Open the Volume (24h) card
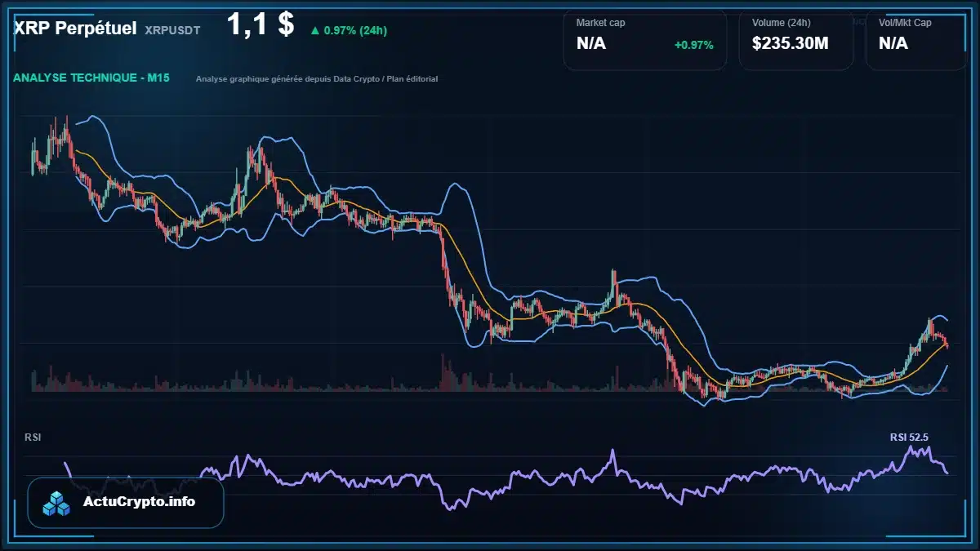The width and height of the screenshot is (980, 551). click(796, 39)
